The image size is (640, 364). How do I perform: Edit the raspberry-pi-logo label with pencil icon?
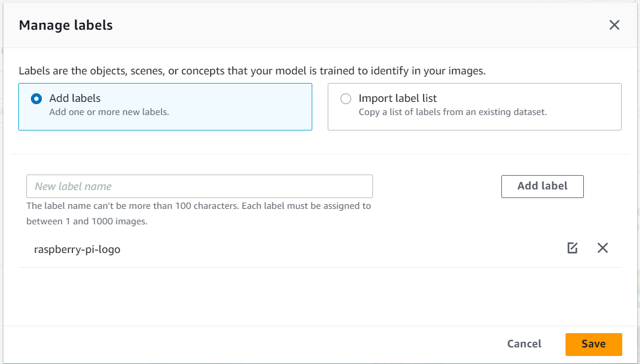pyautogui.click(x=572, y=248)
